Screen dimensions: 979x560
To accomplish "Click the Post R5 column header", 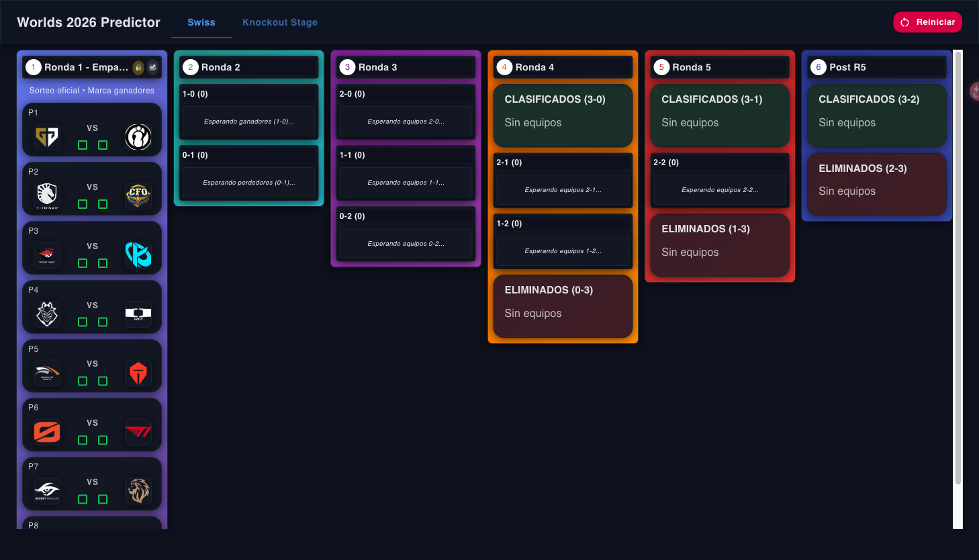I will [x=877, y=67].
